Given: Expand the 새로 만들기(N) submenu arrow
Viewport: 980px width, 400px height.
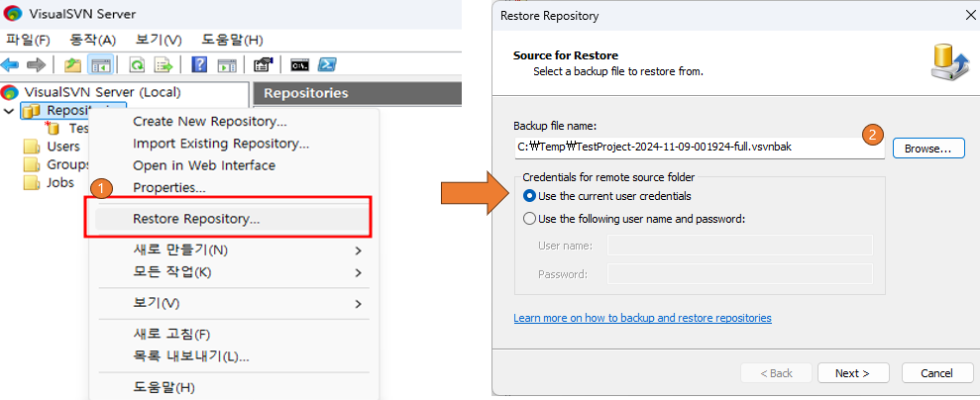Looking at the screenshot, I should point(358,250).
